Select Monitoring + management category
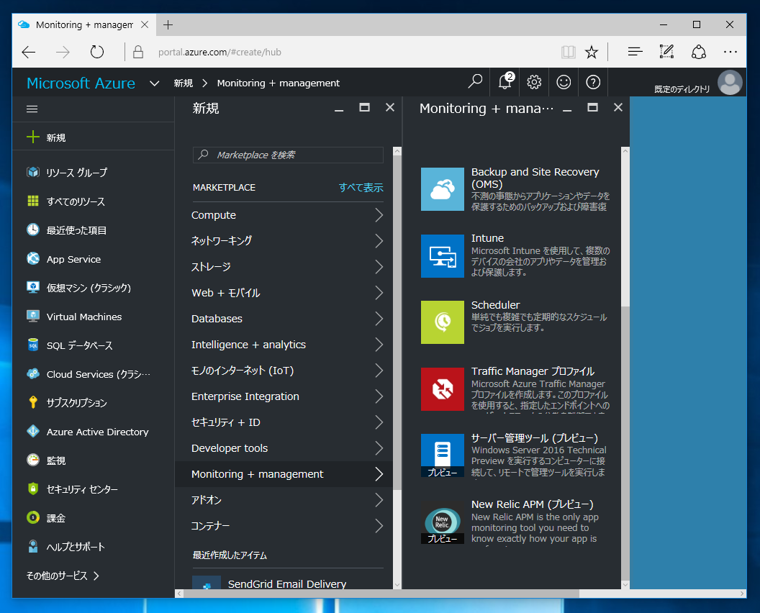 (284, 474)
